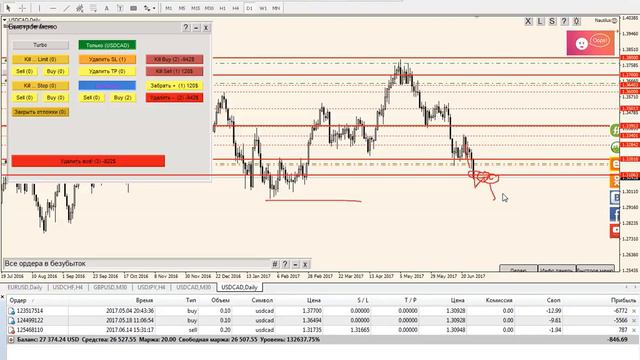Click 'Удалить TP (0)' yellow button

tap(107, 71)
